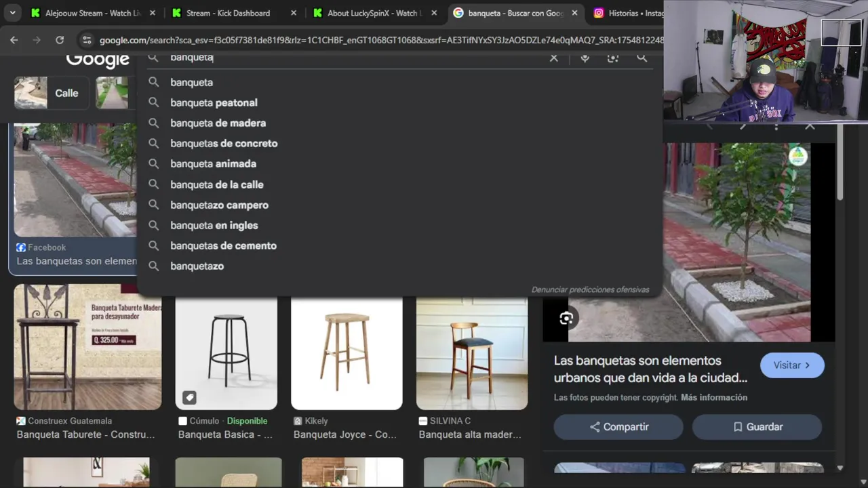Screen dimensions: 868x488
Task: Open the black Cúmulo stool thumbnail
Action: (x=226, y=352)
